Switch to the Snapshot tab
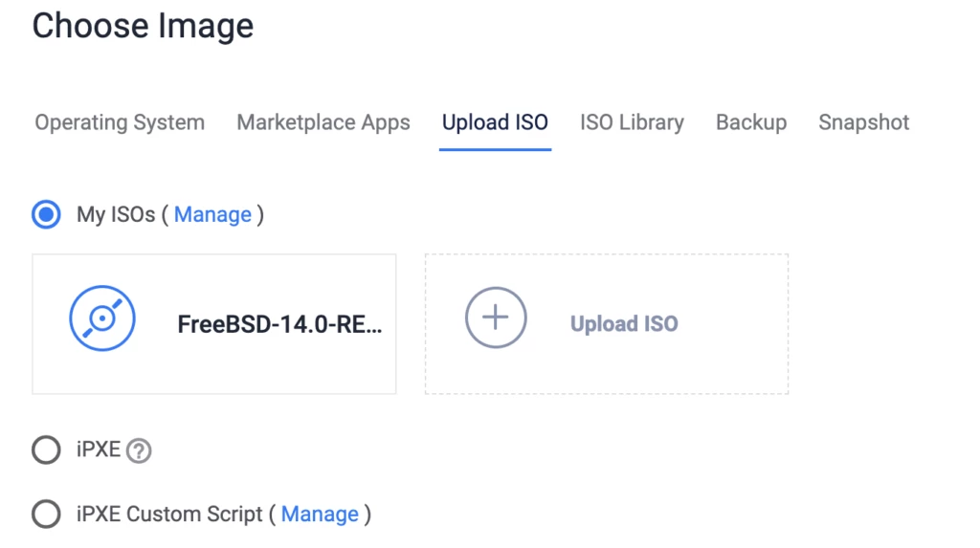Viewport: 980px width, 548px height. [863, 122]
